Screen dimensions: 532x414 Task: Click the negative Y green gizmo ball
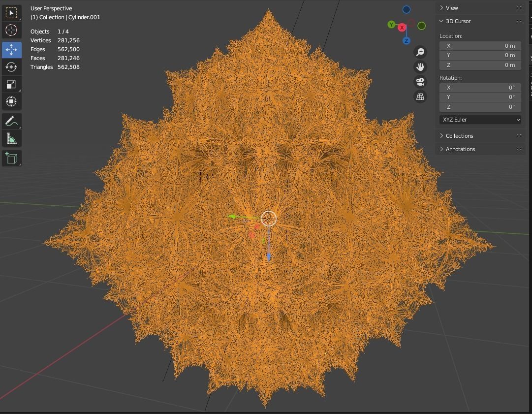coord(422,26)
